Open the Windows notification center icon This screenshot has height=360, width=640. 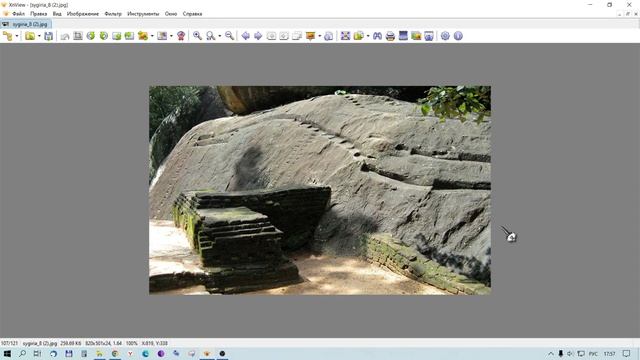(x=627, y=353)
